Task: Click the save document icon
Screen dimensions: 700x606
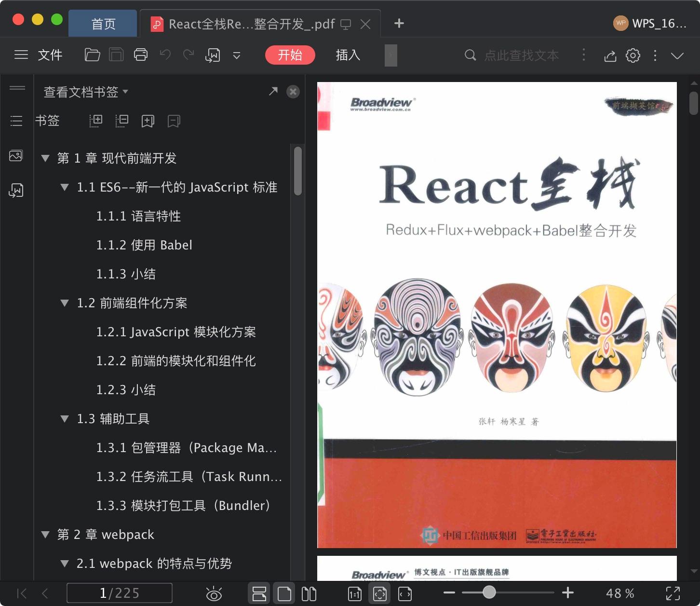Action: click(116, 55)
